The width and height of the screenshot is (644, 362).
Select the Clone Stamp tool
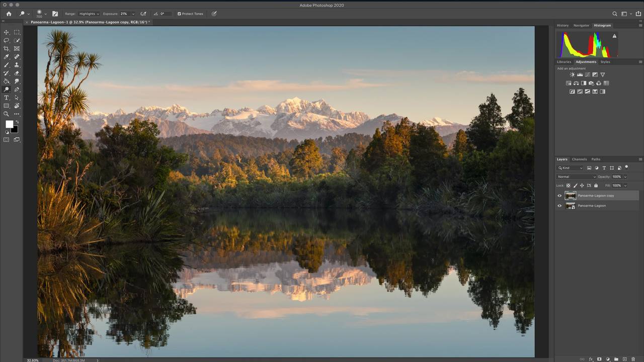pyautogui.click(x=17, y=65)
